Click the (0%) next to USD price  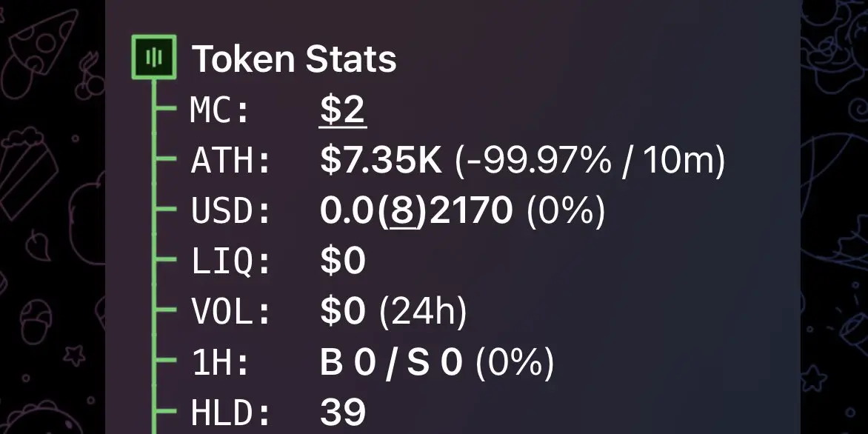[x=566, y=211]
